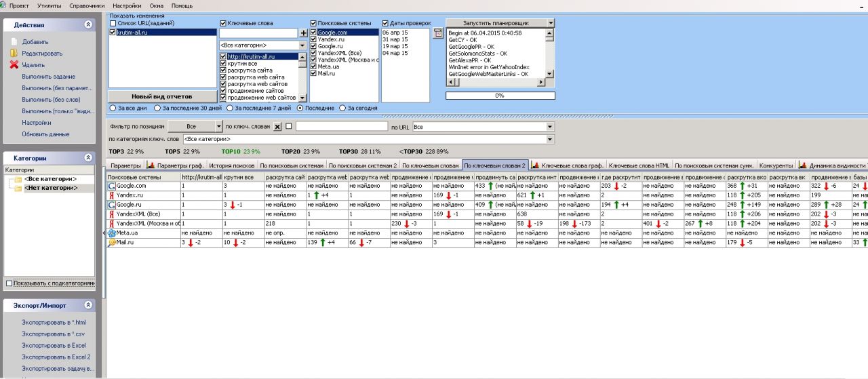Toggle Список URL(заданий) checkbox
The image size is (868, 379).
113,23
